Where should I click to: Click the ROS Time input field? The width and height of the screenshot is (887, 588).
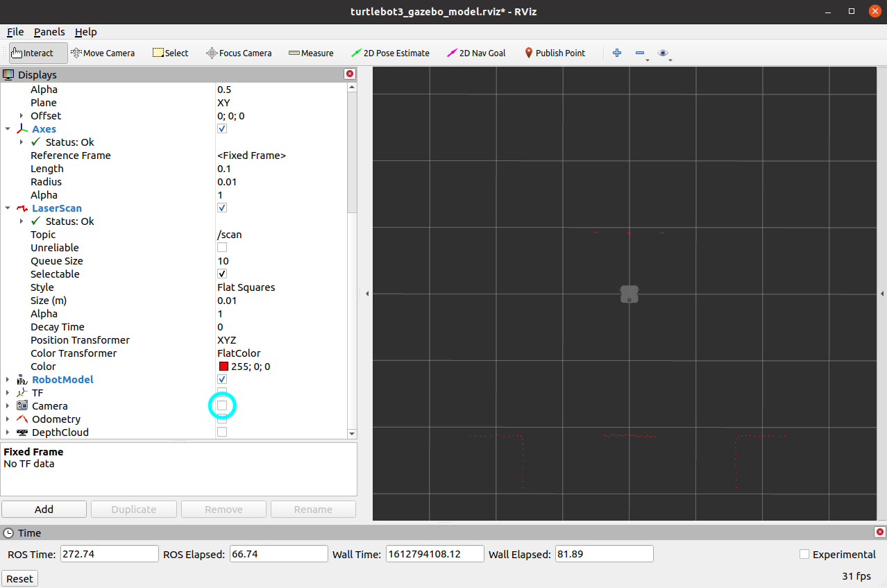tap(110, 554)
